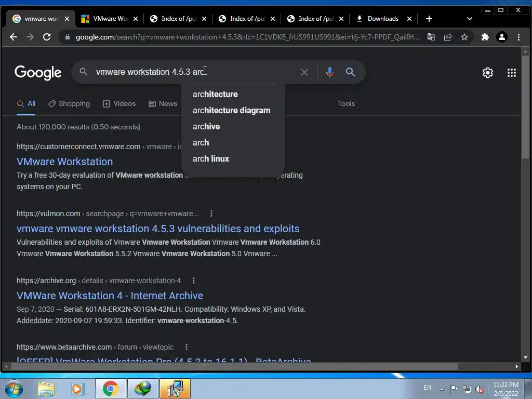Screen dimensions: 532x399
Task: Select the Shopping search filter
Action: pyautogui.click(x=69, y=103)
